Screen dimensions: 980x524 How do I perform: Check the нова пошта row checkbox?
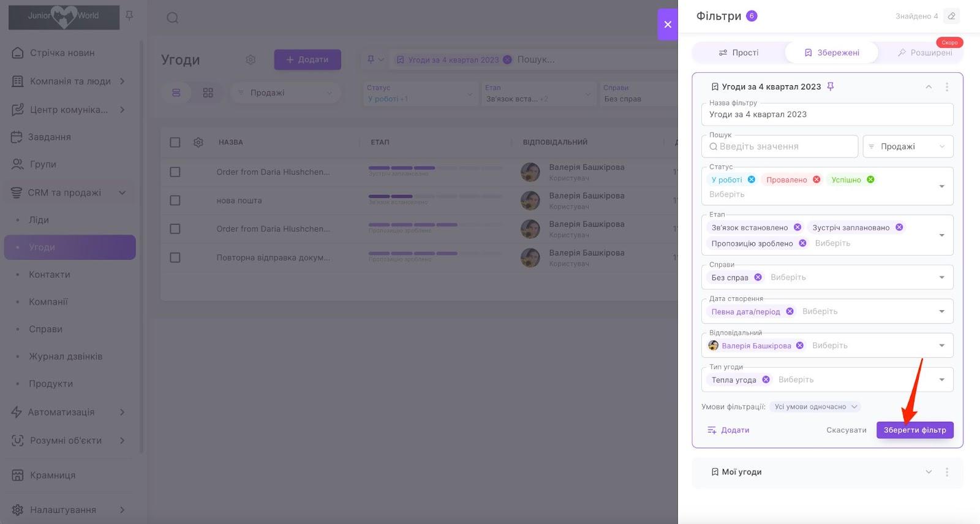(175, 200)
